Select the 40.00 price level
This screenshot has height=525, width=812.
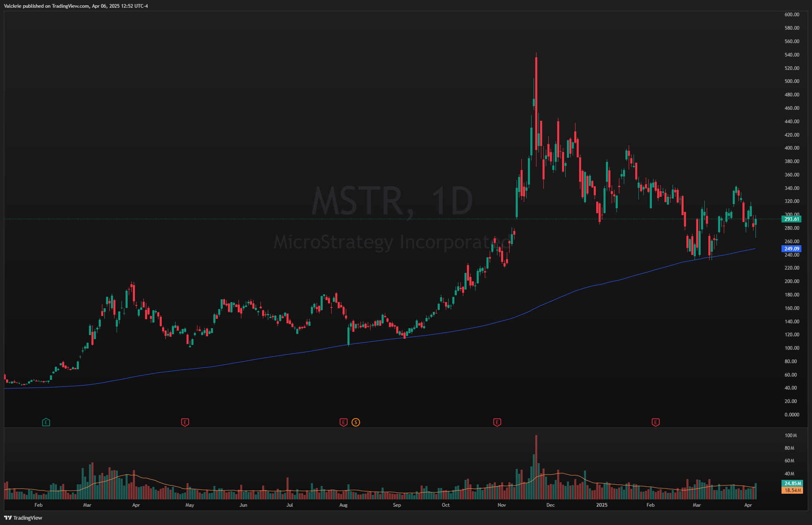790,388
